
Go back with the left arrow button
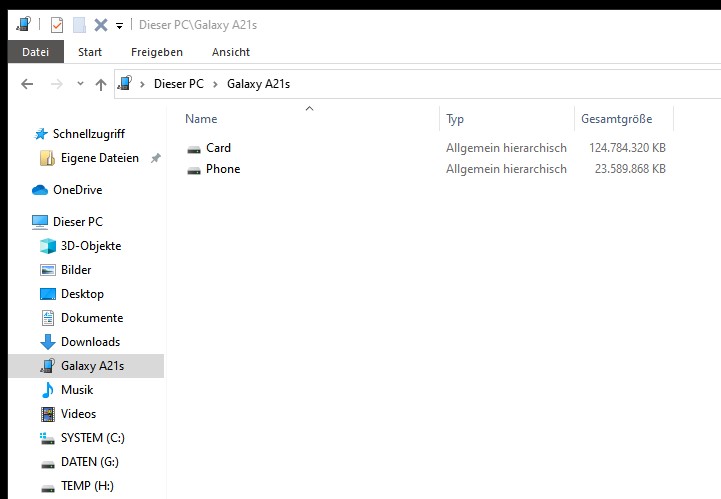pos(27,84)
